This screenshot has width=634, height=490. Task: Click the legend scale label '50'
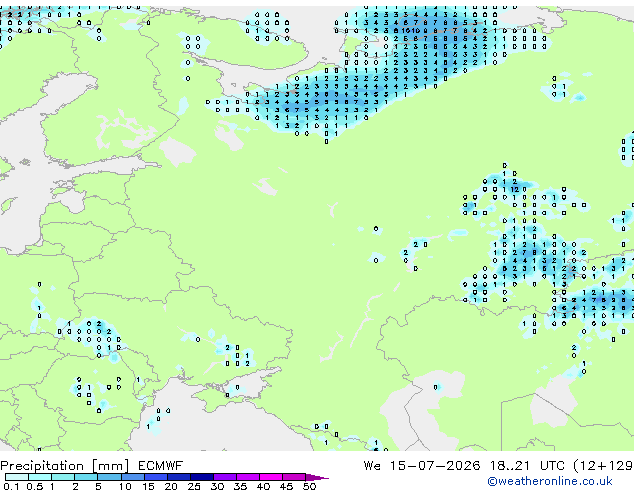pos(309,486)
